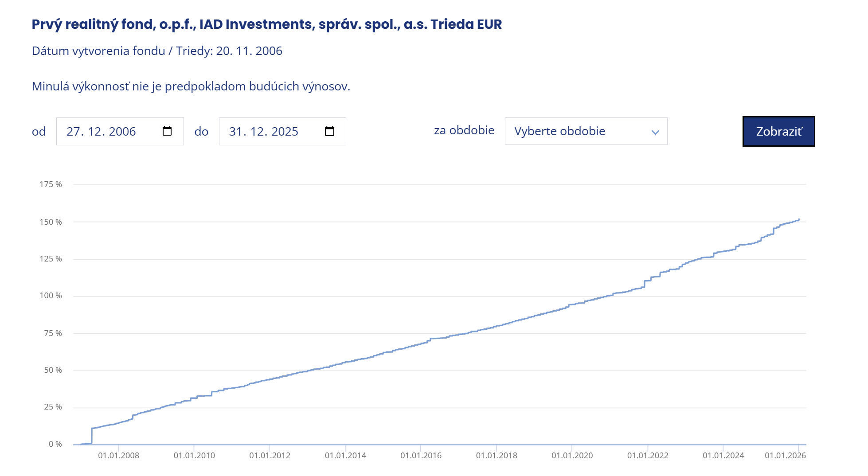Select the day 31 in the end date
The width and height of the screenshot is (868, 476).
click(x=236, y=132)
